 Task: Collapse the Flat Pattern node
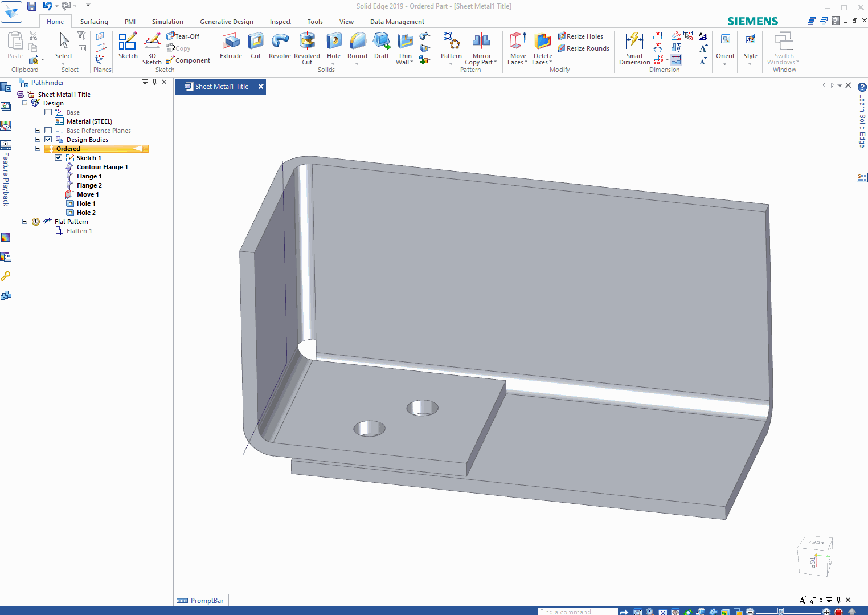tap(24, 222)
